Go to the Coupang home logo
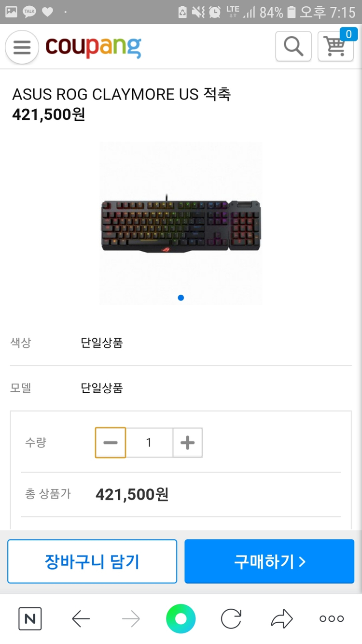Viewport: 362px width, 644px height. [x=93, y=47]
